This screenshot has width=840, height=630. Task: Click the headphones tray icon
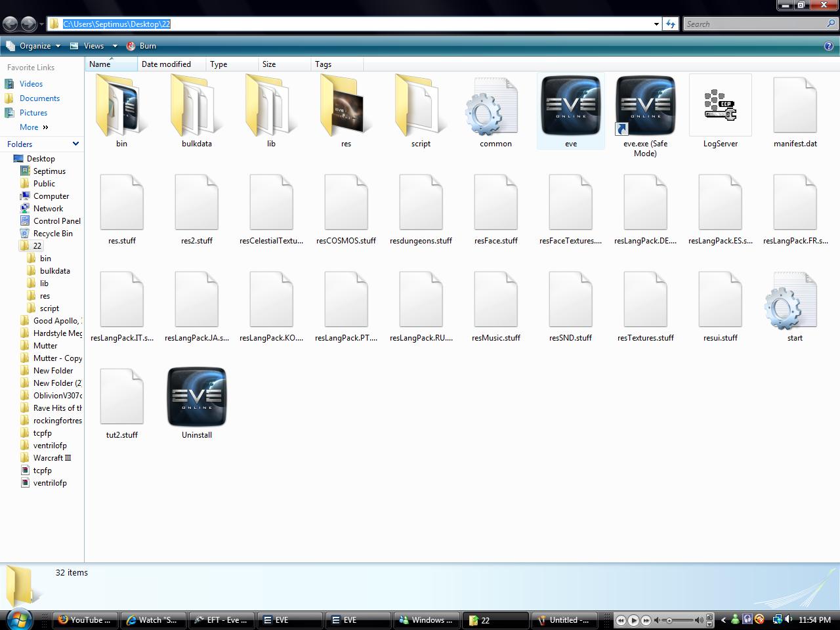747,619
